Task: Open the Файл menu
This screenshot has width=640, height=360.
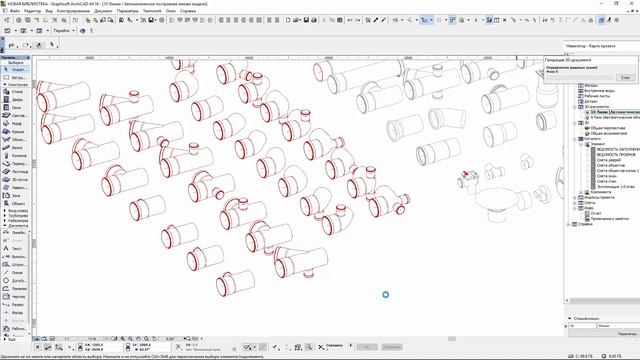Action: pyautogui.click(x=15, y=11)
